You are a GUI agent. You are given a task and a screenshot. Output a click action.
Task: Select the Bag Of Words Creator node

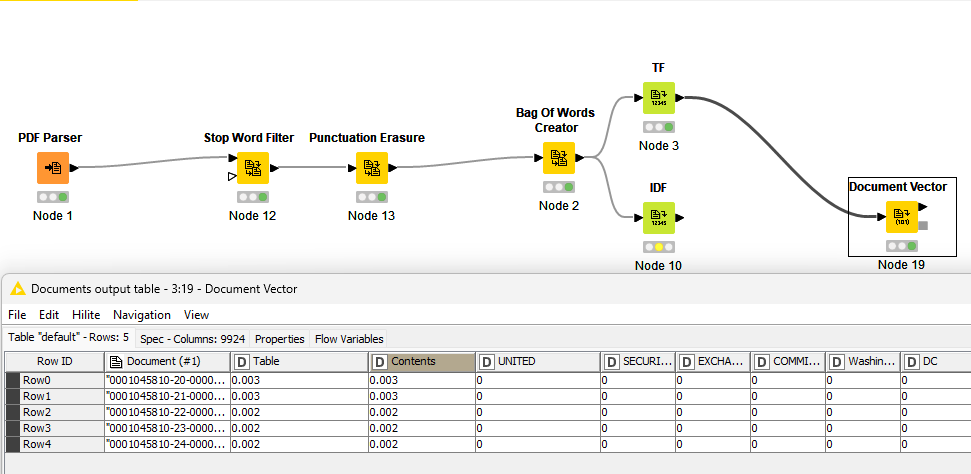(x=559, y=158)
